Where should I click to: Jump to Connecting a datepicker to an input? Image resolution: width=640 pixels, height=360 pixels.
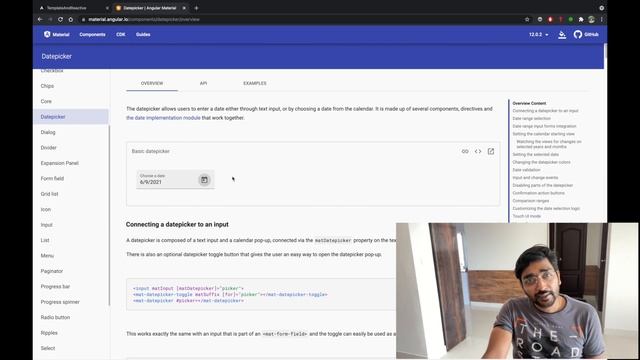coord(545,111)
